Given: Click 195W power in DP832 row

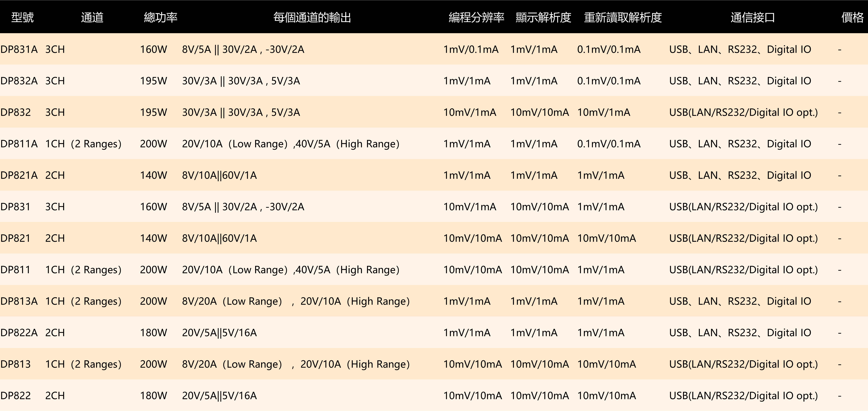Looking at the screenshot, I should coord(154,112).
